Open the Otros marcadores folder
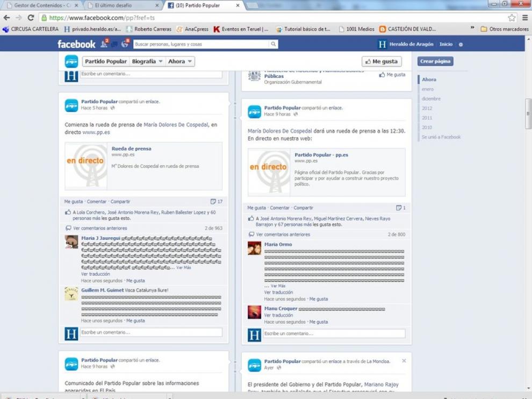 505,29
